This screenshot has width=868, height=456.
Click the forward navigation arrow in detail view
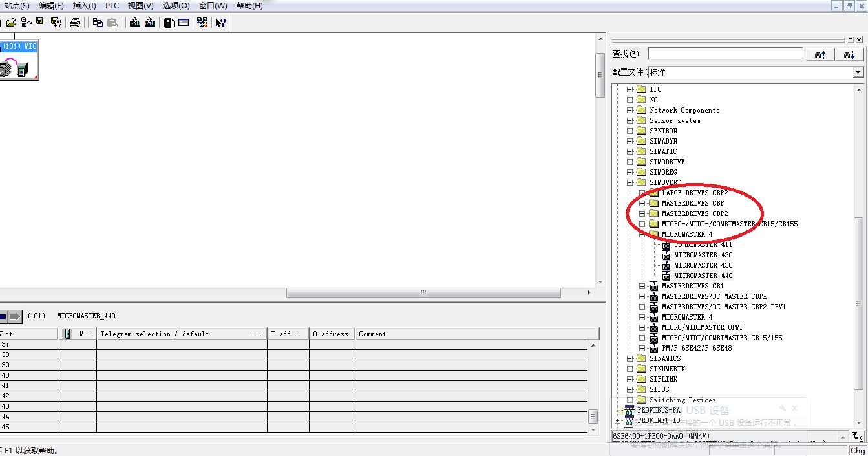point(15,316)
